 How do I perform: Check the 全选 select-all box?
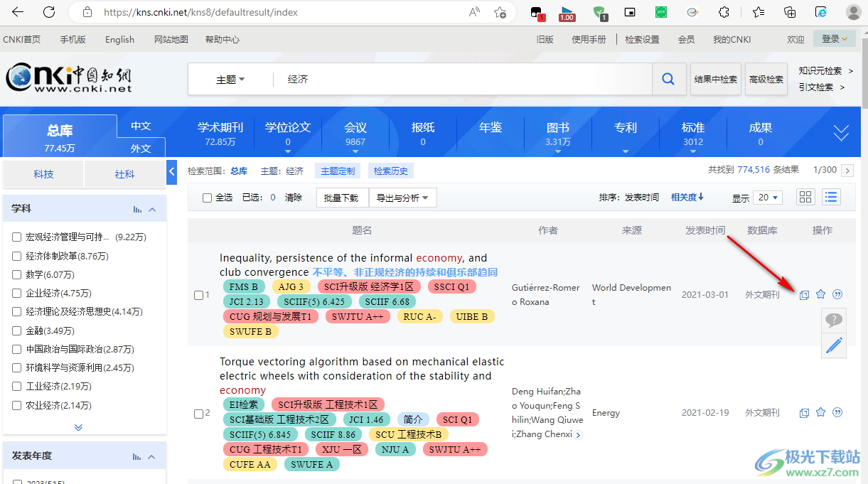tap(208, 198)
